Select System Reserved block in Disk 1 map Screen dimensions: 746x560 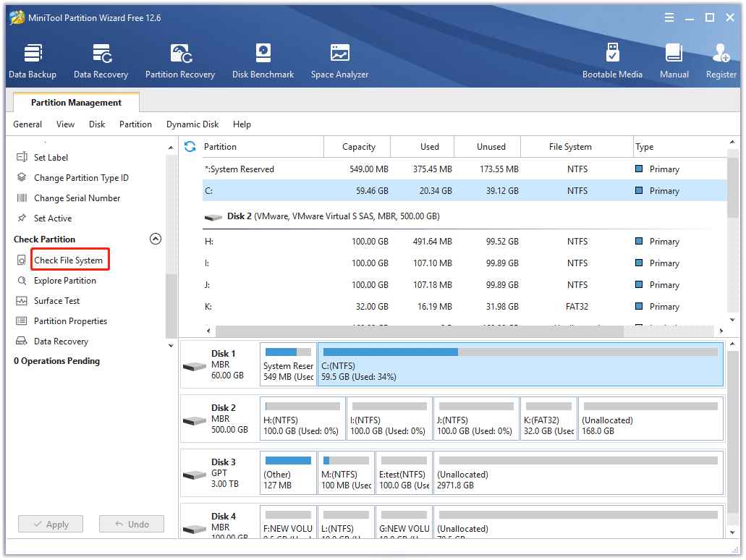[x=288, y=365]
